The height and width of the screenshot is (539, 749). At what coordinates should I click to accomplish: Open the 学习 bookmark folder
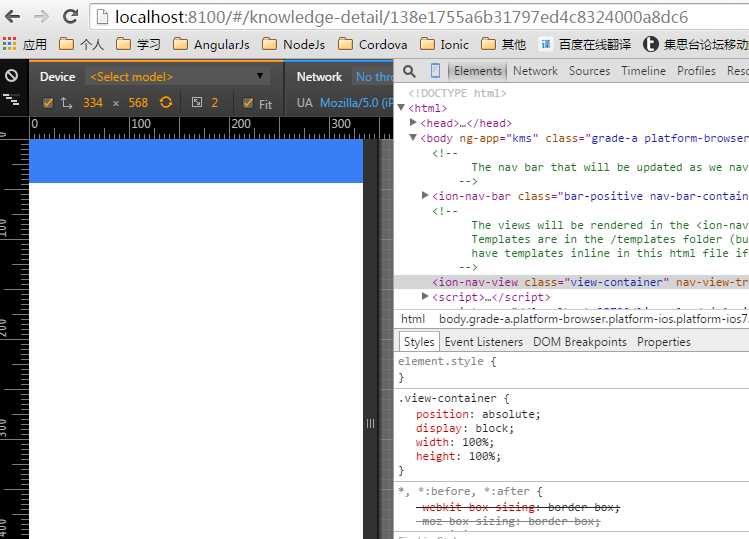click(139, 44)
